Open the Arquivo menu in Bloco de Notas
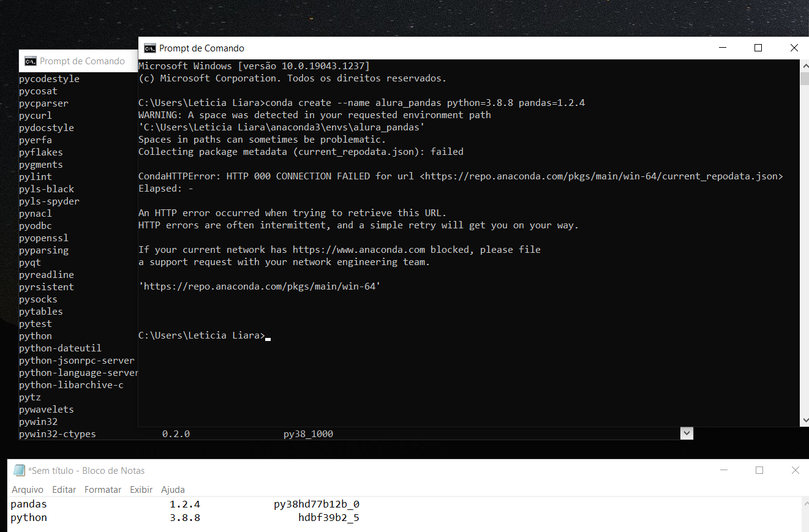The image size is (809, 532). click(x=28, y=490)
